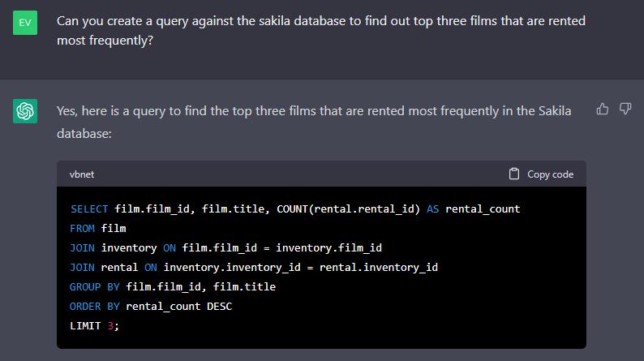
Task: Click the "LIMIT 3;" code line
Action: tap(94, 326)
